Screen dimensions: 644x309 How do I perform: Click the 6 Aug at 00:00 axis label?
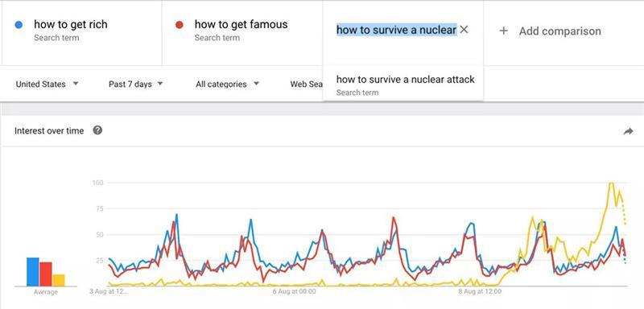[x=294, y=291]
